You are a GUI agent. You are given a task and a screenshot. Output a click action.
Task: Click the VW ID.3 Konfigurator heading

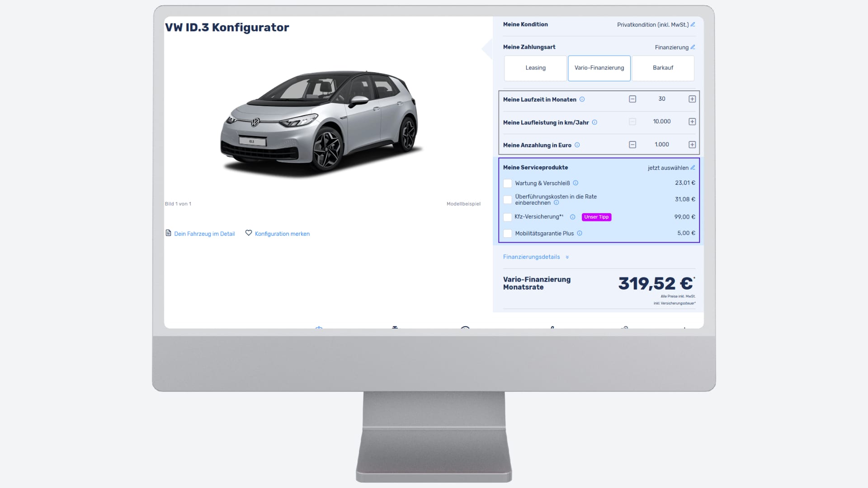pyautogui.click(x=227, y=28)
